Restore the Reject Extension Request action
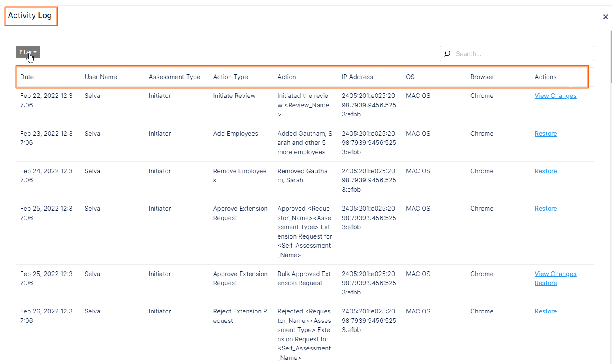The image size is (612, 364). click(x=546, y=311)
